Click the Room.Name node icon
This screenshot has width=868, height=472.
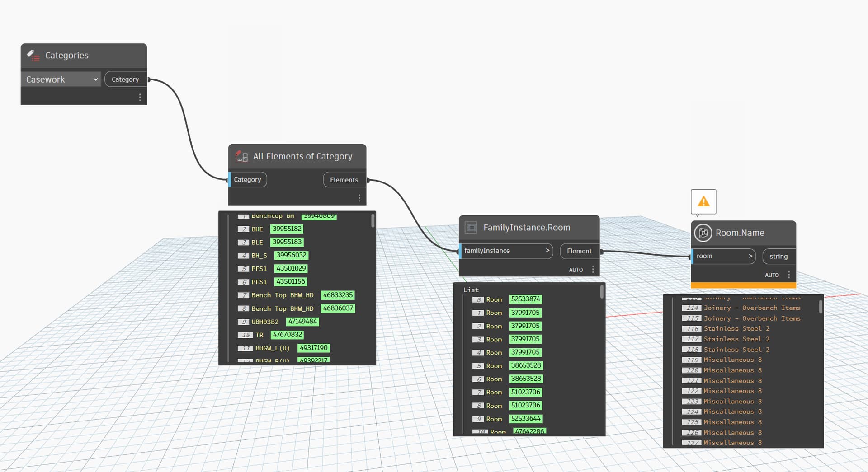pyautogui.click(x=703, y=233)
